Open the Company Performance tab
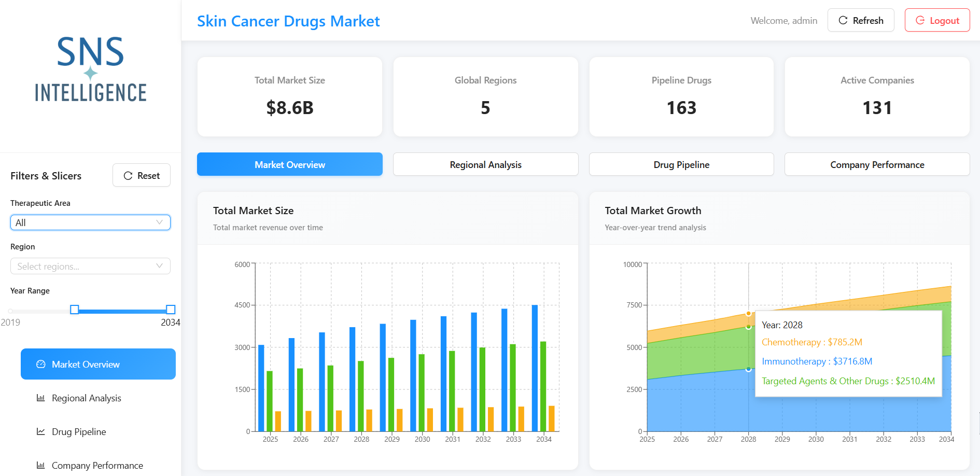The image size is (980, 476). coord(877,164)
